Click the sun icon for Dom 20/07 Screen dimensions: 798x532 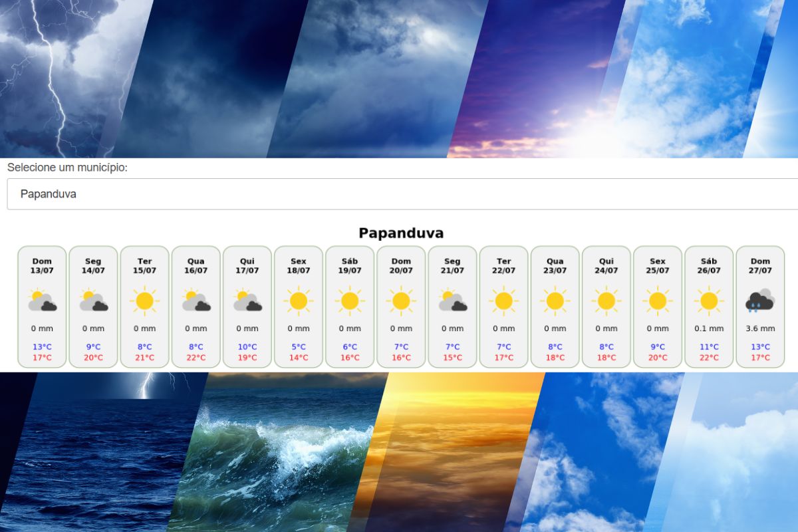click(x=401, y=301)
